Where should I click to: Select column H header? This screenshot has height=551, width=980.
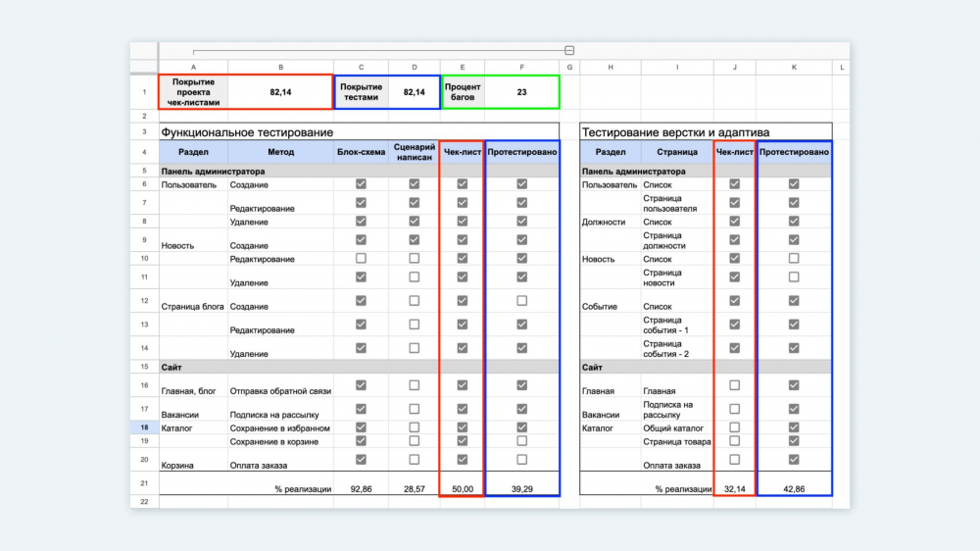pyautogui.click(x=610, y=67)
